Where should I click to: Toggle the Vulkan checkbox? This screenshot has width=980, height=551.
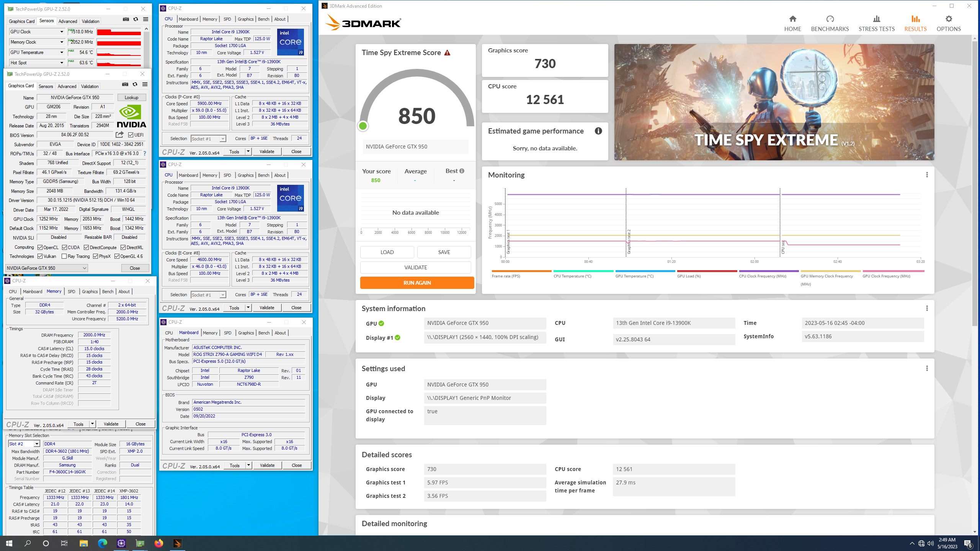coord(40,256)
